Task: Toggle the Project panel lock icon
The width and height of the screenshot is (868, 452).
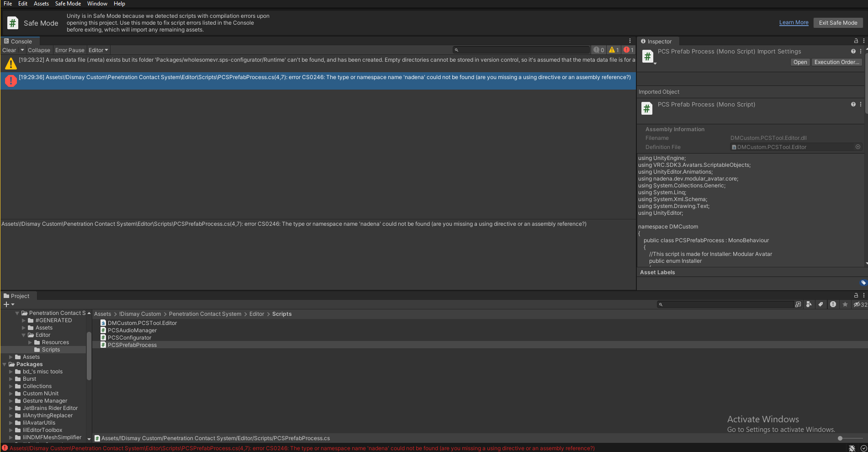Action: point(856,295)
